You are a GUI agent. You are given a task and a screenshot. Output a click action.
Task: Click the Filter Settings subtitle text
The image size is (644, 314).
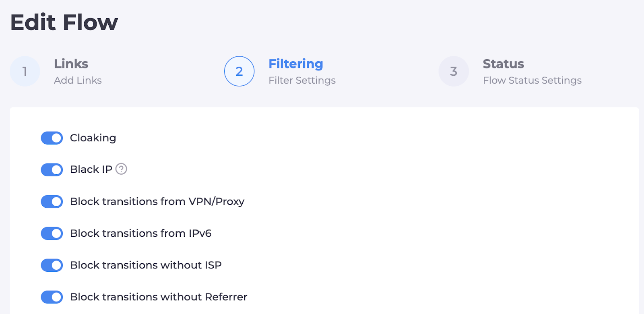[302, 81]
